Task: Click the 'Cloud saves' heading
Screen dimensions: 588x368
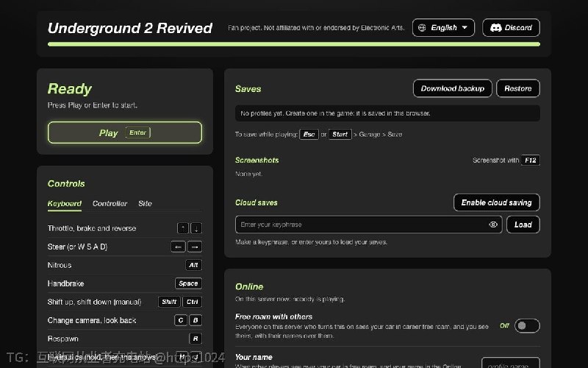Action: click(x=256, y=203)
